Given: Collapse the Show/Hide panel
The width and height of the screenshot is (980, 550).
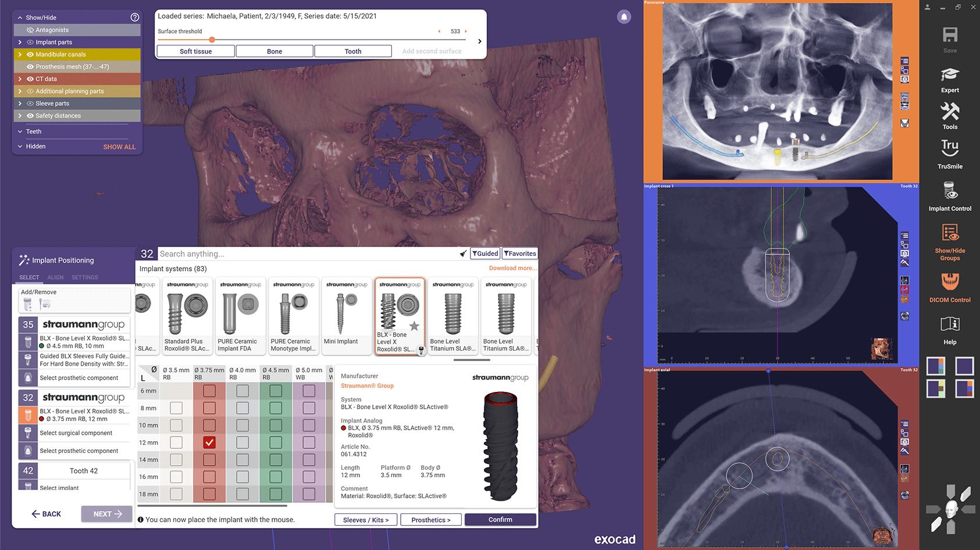Looking at the screenshot, I should pyautogui.click(x=20, y=18).
